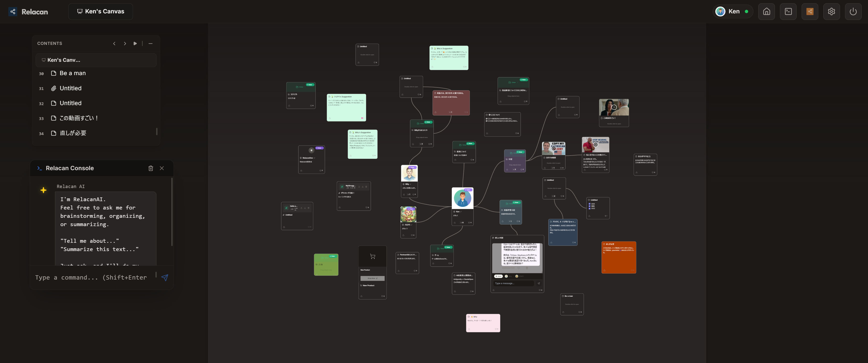The height and width of the screenshot is (363, 868).
Task: Click the orange share network icon
Action: [810, 11]
